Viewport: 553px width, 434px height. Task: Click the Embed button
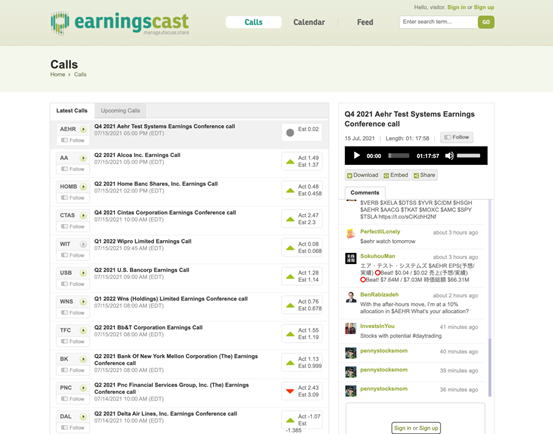396,175
